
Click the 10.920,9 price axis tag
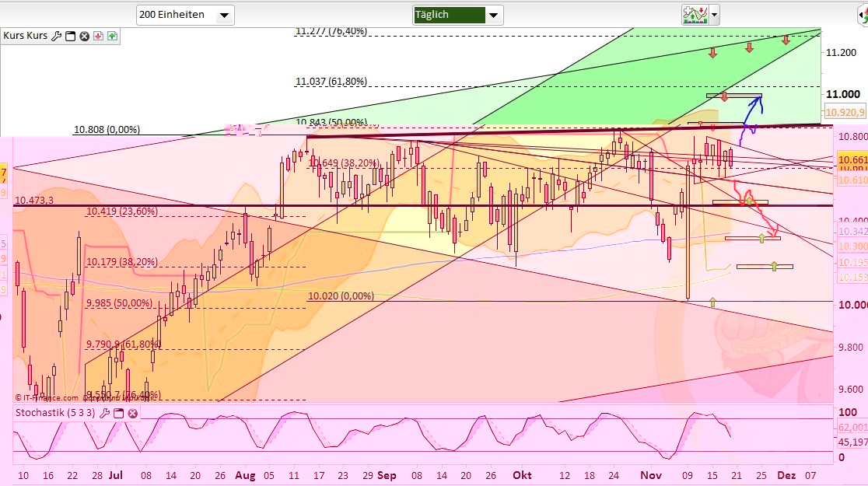coord(845,113)
